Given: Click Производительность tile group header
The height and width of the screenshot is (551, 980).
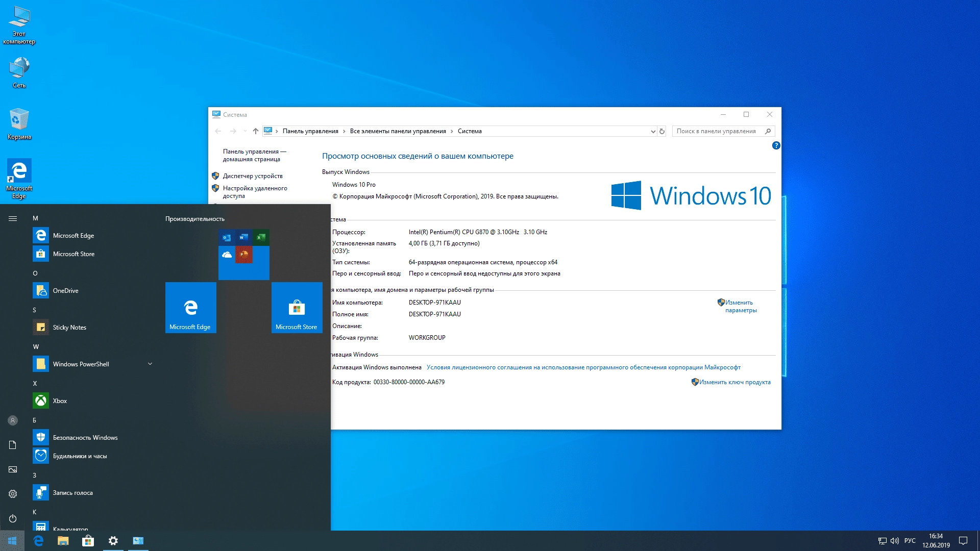Looking at the screenshot, I should click(x=194, y=219).
